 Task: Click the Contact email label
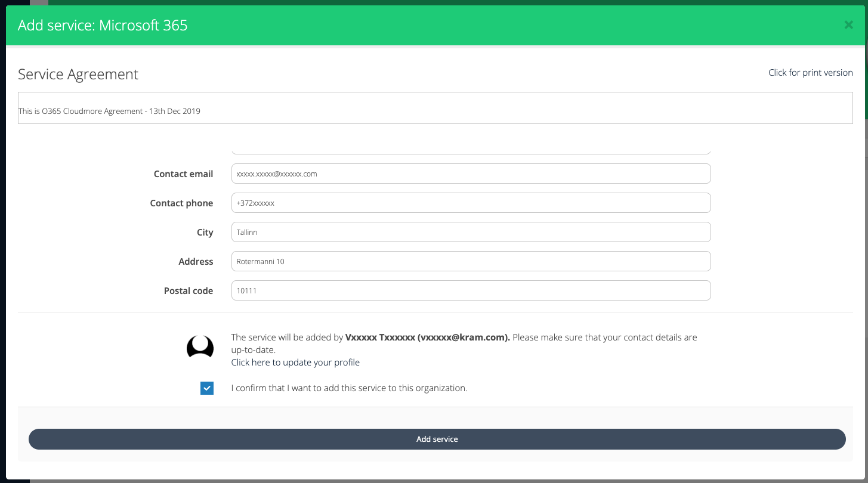pos(183,174)
